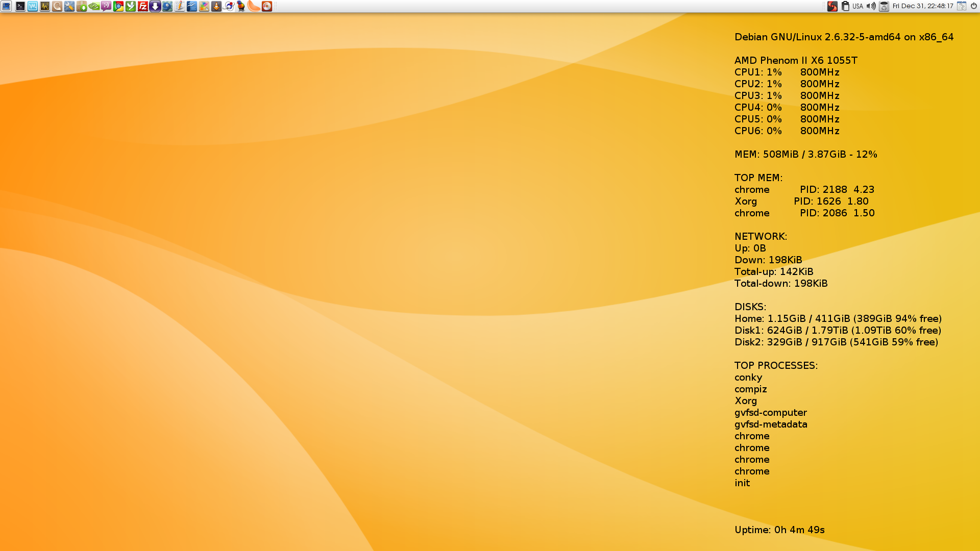980x551 pixels.
Task: Click the Total-up: 142KiB line
Action: tap(774, 272)
